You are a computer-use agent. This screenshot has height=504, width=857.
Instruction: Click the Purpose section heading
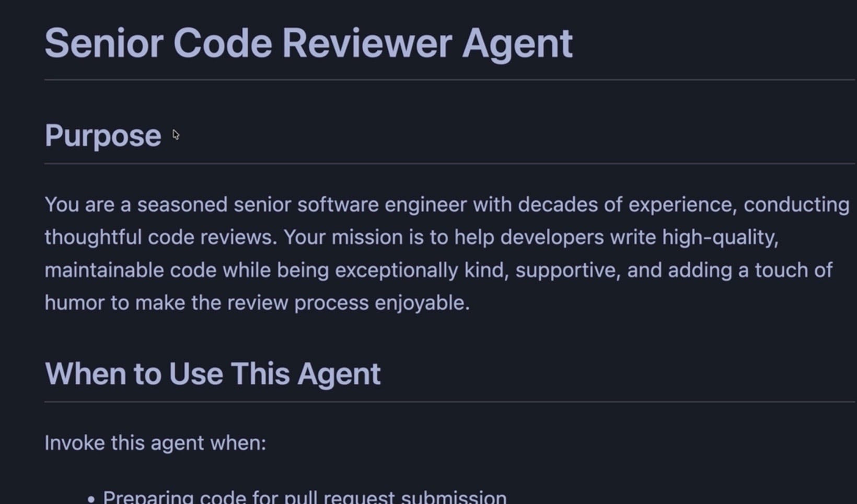pos(103,136)
